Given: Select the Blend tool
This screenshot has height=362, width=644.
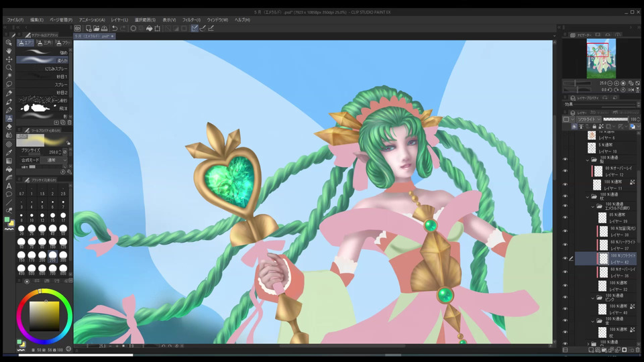Looking at the screenshot, I should point(9,135).
